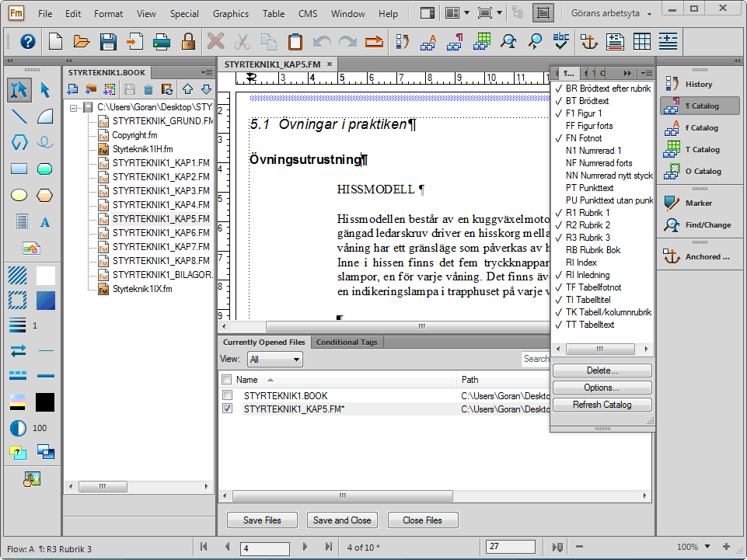Open the Marker panel
The height and width of the screenshot is (560, 747).
coord(696,203)
